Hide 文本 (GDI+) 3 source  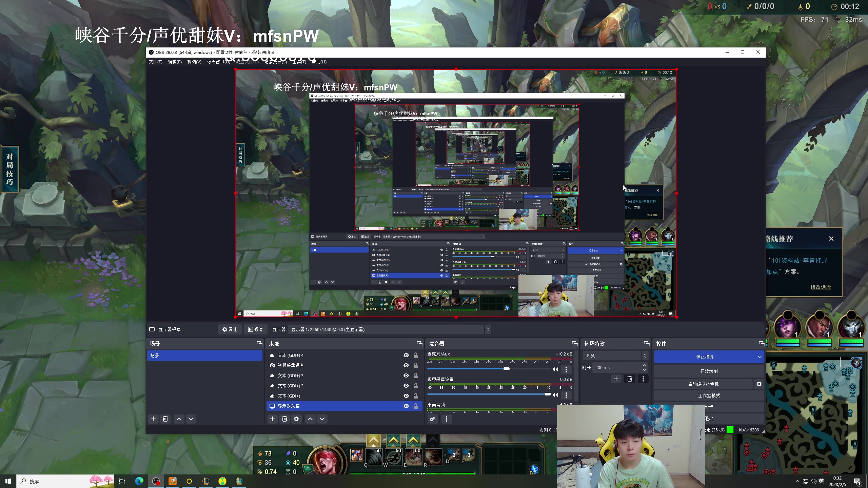click(406, 375)
